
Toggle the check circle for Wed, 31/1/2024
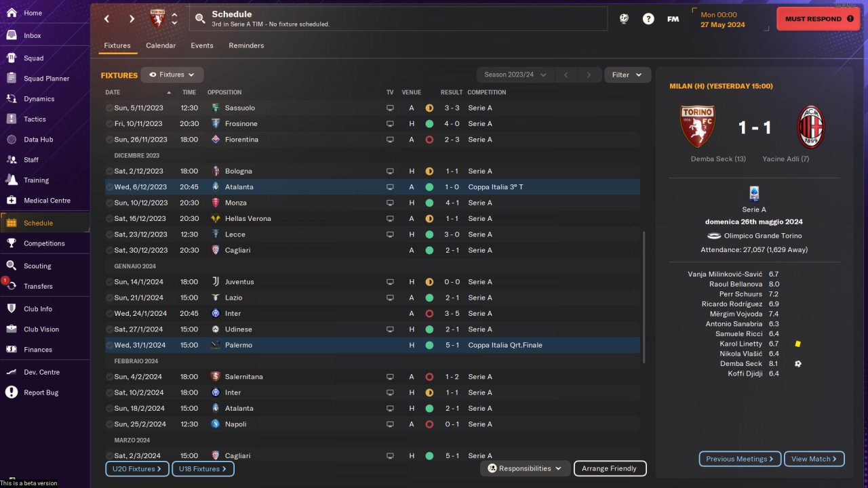click(x=109, y=345)
